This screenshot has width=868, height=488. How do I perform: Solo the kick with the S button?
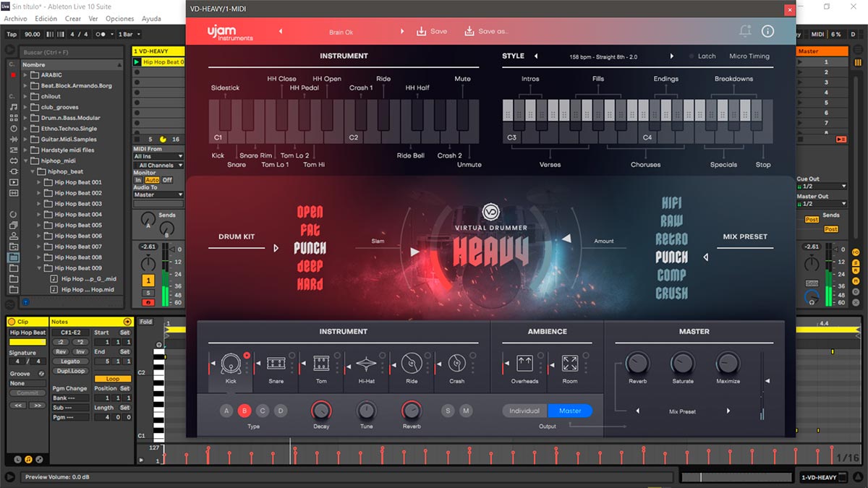(x=448, y=411)
